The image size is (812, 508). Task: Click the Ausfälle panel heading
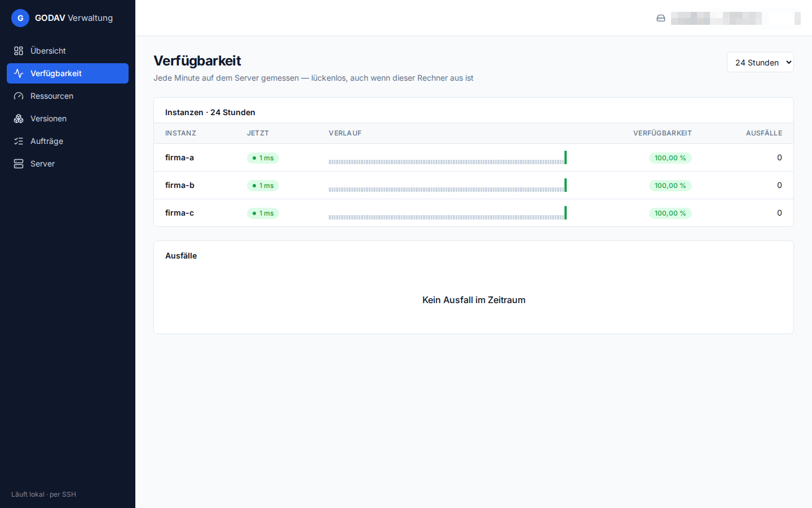(181, 256)
